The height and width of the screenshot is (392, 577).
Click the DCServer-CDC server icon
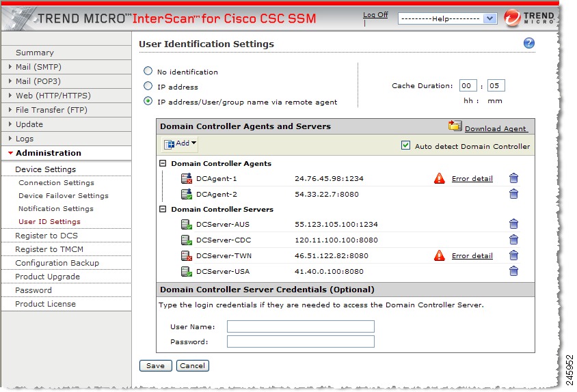[x=187, y=240]
